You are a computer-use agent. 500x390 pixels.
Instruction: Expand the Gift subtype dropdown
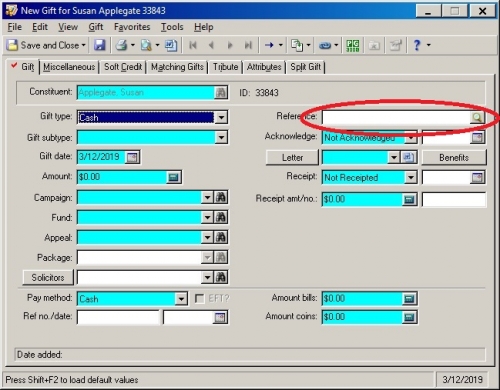[221, 137]
